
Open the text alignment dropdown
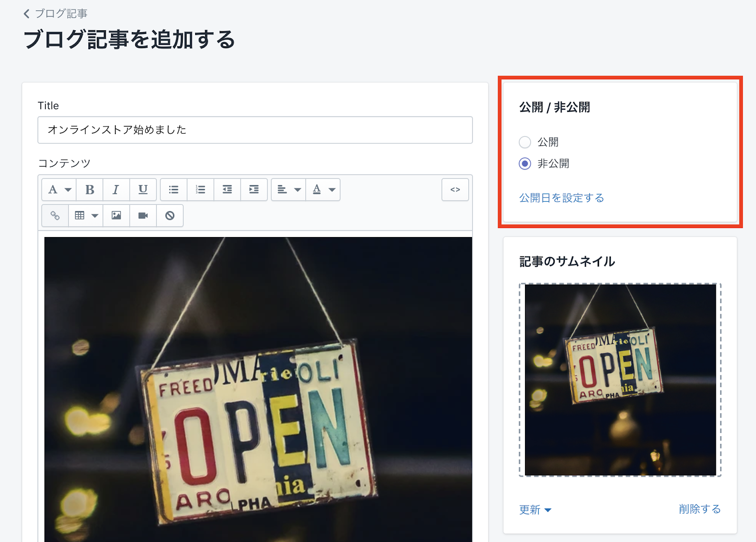[288, 190]
